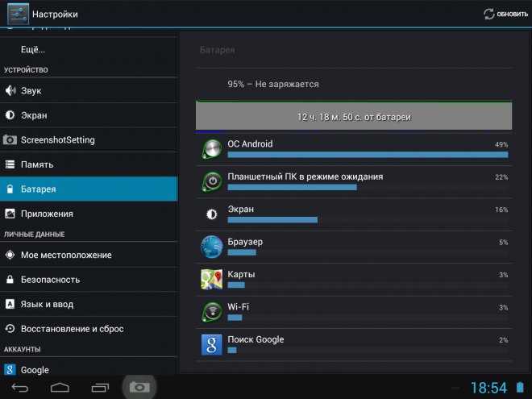Select Батарея in the sidebar
The height and width of the screenshot is (399, 532).
(89, 189)
